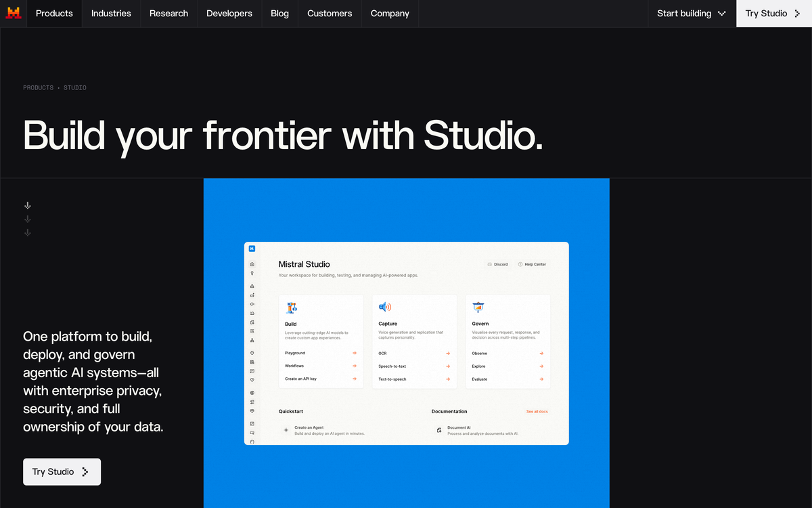The image size is (812, 508).
Task: Expand the Start building dropdown
Action: click(x=692, y=14)
